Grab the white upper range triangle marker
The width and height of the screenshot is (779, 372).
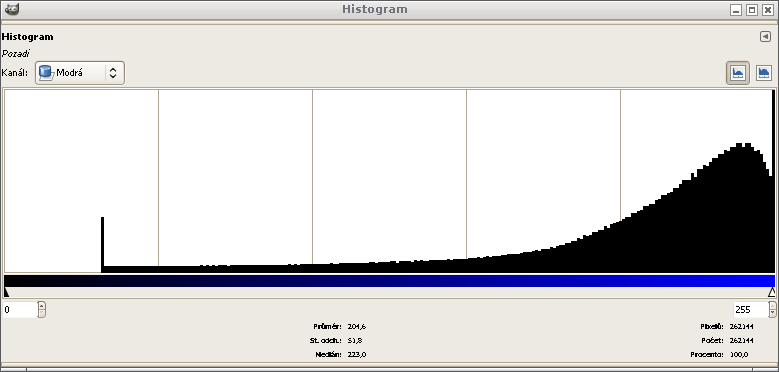(x=772, y=292)
